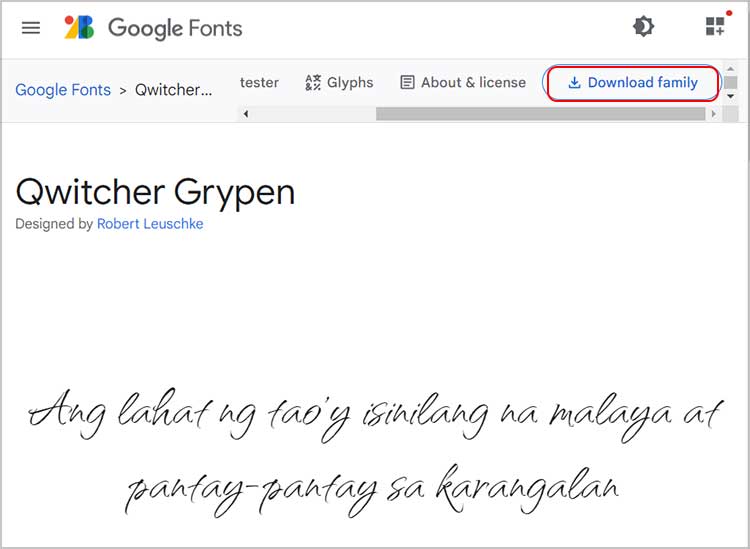Click the Qwitcher Grypen heading

155,192
